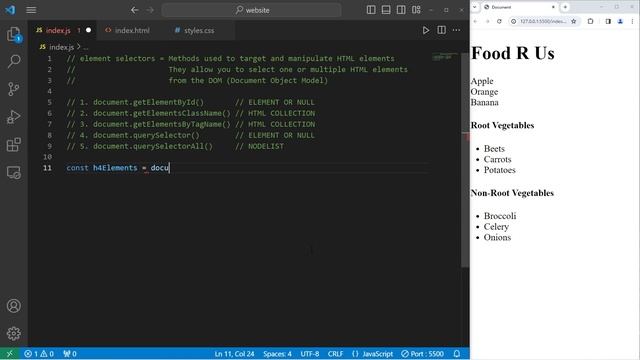Click the remote window status bar button
This screenshot has width=640, height=360.
pyautogui.click(x=10, y=353)
